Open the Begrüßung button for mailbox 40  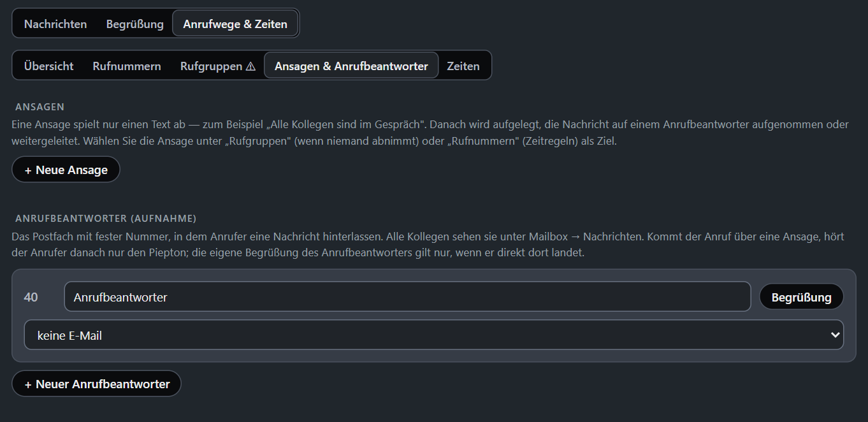[801, 297]
